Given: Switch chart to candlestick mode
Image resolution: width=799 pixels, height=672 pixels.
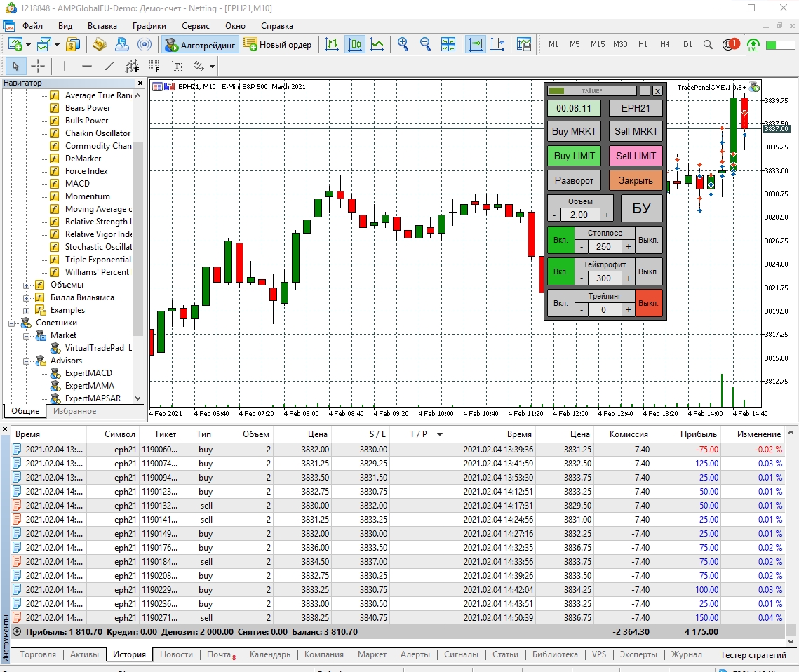Looking at the screenshot, I should coord(355,45).
